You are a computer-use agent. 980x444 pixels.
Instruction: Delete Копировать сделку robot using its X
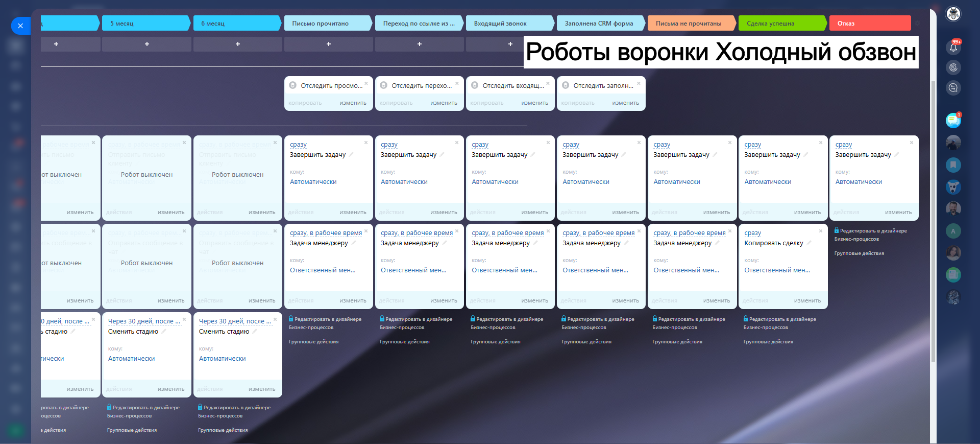821,231
